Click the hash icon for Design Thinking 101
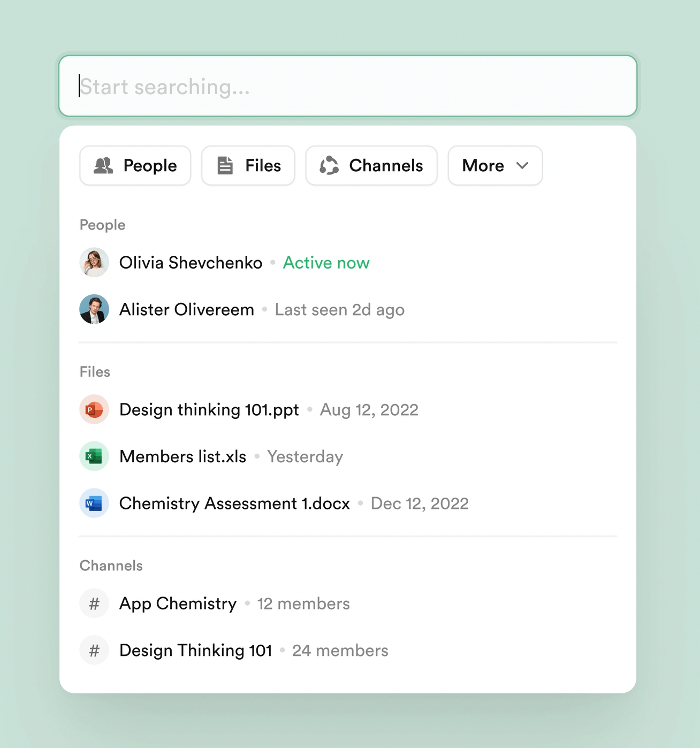 click(x=94, y=651)
